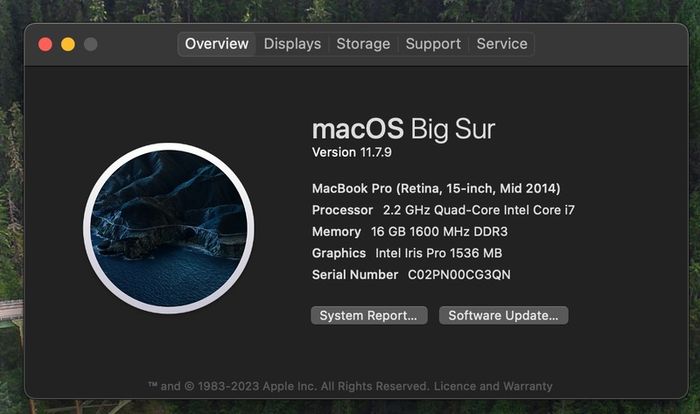
Task: Click the MacBook Pro (Retina, 15-inch, Mid 2014) text
Action: [436, 188]
